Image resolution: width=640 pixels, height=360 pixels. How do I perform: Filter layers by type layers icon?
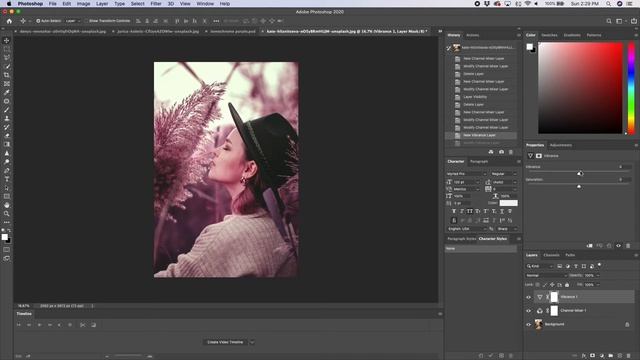click(576, 266)
